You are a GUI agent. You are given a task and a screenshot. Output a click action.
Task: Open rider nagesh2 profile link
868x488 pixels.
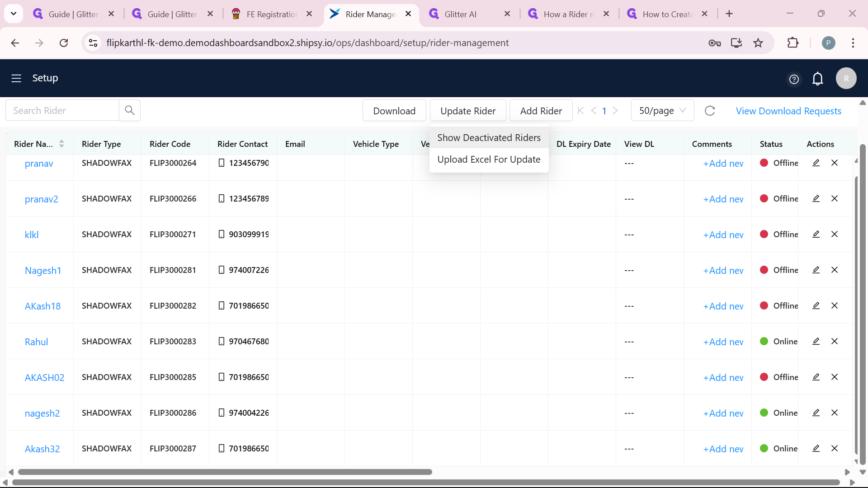[x=42, y=413]
